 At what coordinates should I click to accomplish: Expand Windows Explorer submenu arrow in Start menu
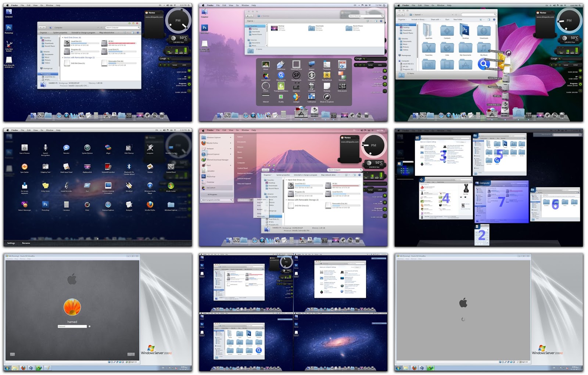click(231, 137)
